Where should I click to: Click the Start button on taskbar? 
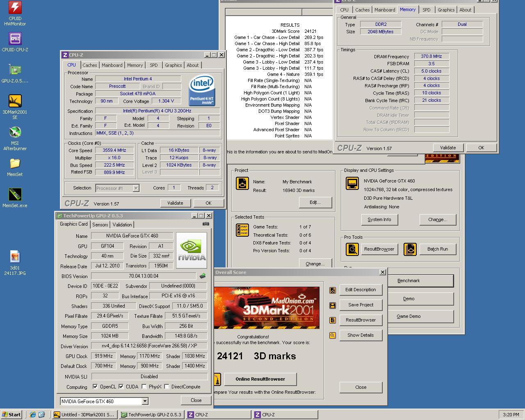point(11,415)
